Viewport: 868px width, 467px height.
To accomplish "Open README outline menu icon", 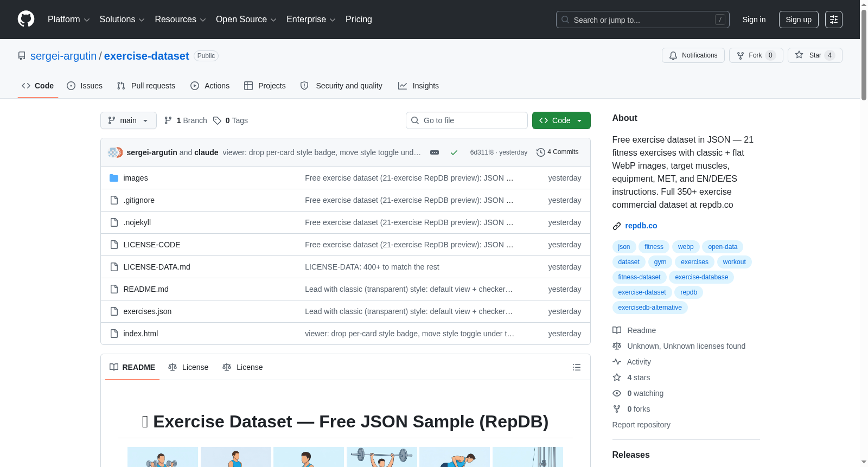I will [x=577, y=367].
